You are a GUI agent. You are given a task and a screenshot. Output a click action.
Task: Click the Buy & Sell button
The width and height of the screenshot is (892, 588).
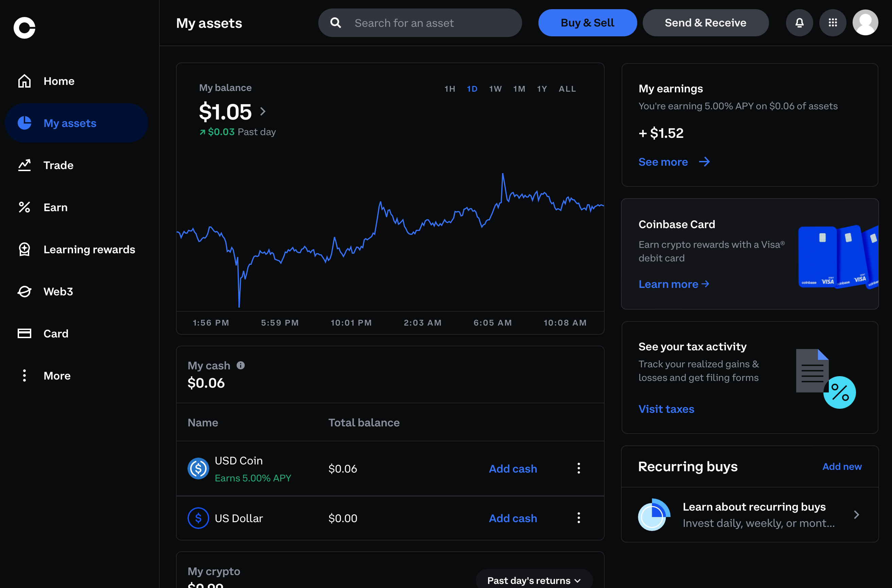tap(587, 23)
